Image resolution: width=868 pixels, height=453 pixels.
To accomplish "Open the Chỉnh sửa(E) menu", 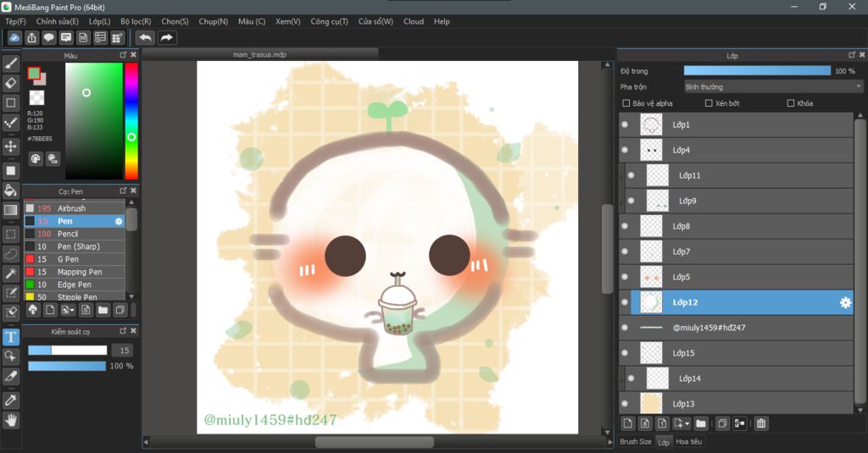I will 57,21.
